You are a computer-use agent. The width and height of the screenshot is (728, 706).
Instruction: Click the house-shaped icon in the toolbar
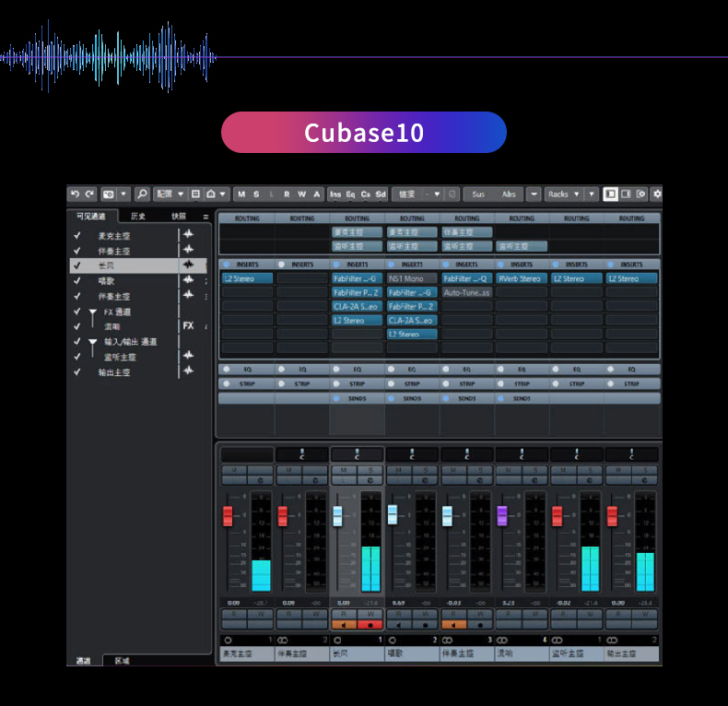(211, 194)
